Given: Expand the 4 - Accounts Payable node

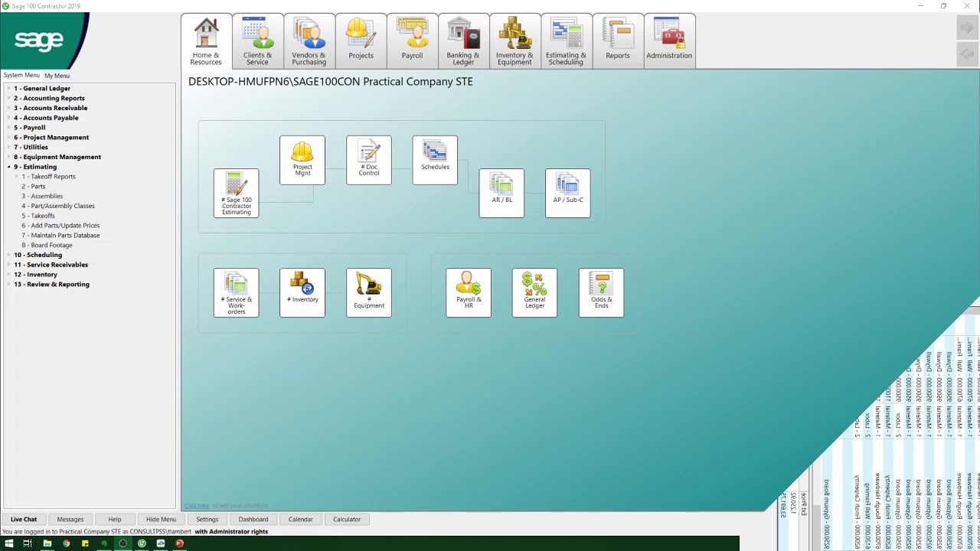Looking at the screenshot, I should click(x=8, y=118).
